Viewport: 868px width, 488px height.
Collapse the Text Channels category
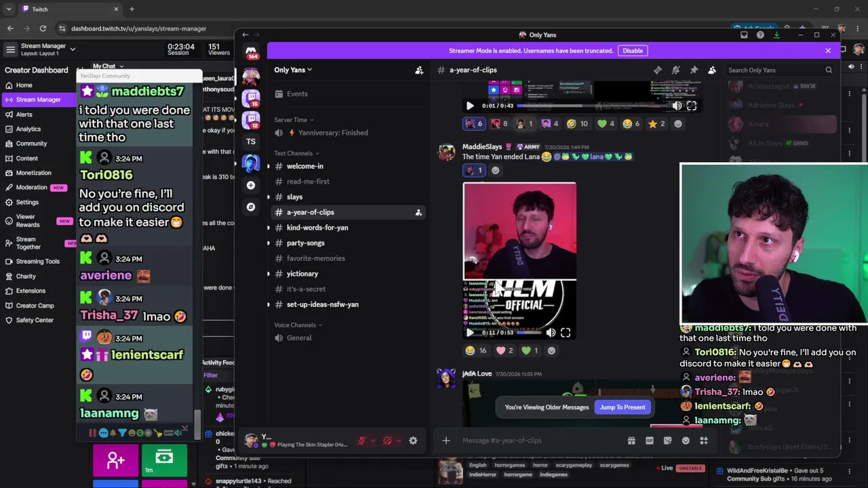pos(296,153)
